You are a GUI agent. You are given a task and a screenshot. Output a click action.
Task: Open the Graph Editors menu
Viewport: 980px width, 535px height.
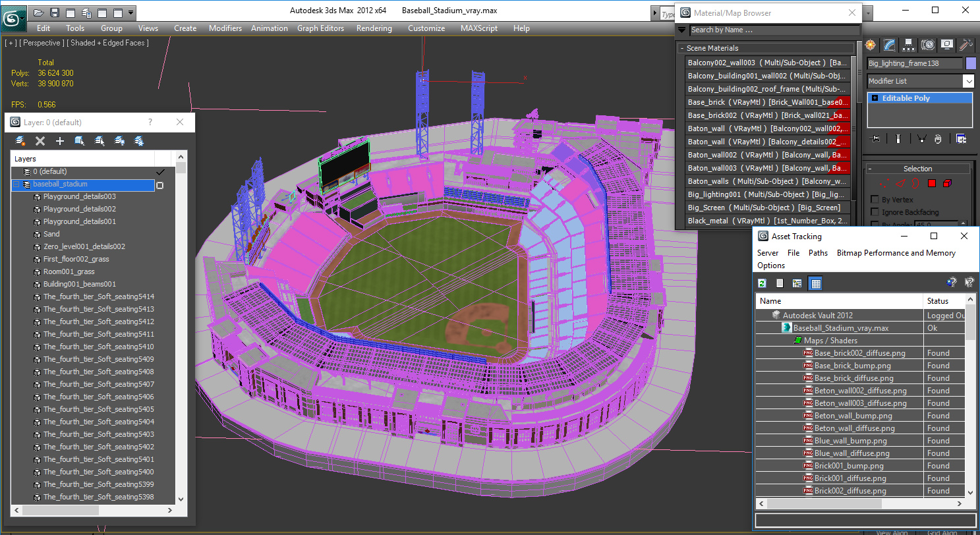point(321,28)
